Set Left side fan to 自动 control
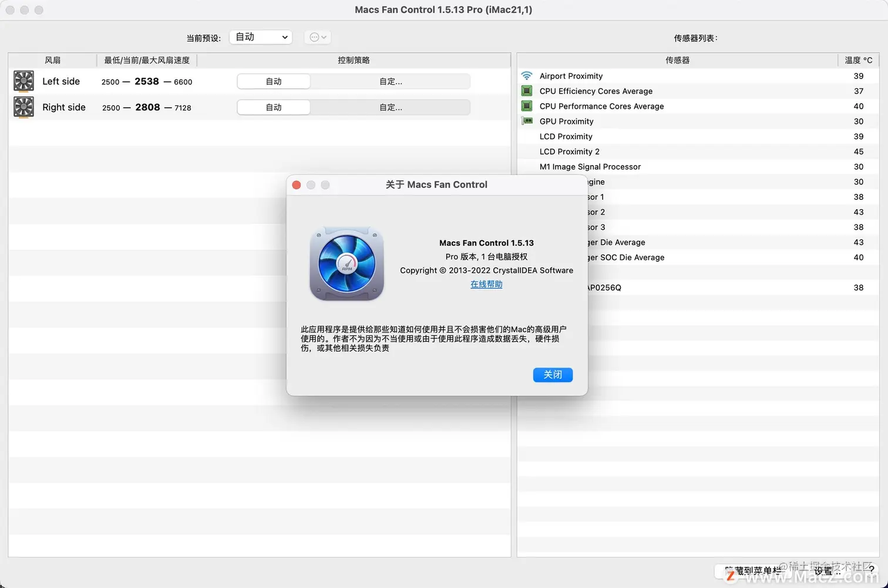 (x=274, y=82)
